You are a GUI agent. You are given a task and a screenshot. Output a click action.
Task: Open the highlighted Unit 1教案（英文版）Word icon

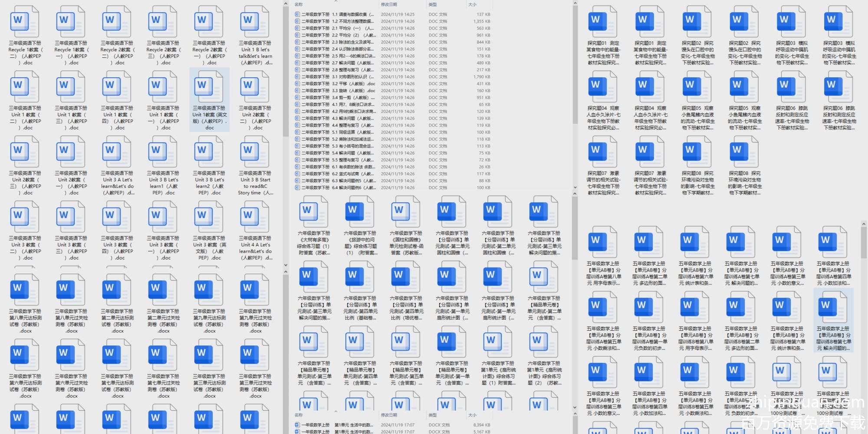coord(209,87)
